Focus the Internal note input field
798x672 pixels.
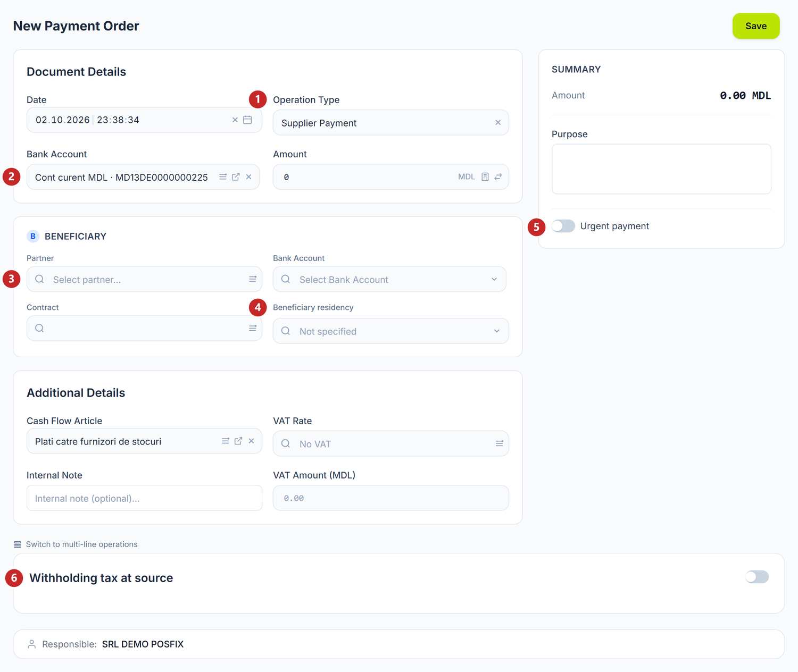pos(144,498)
